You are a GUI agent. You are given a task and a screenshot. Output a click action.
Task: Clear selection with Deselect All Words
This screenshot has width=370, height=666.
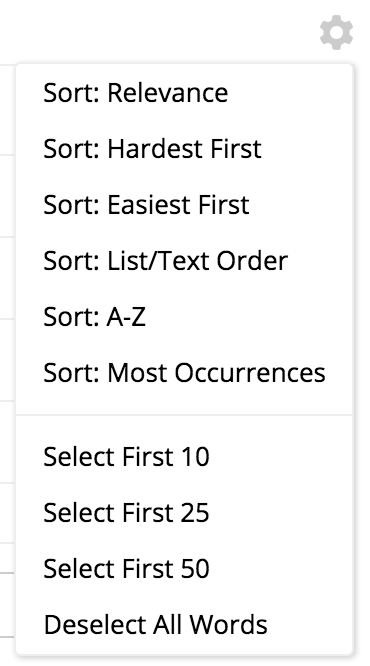coord(184,625)
